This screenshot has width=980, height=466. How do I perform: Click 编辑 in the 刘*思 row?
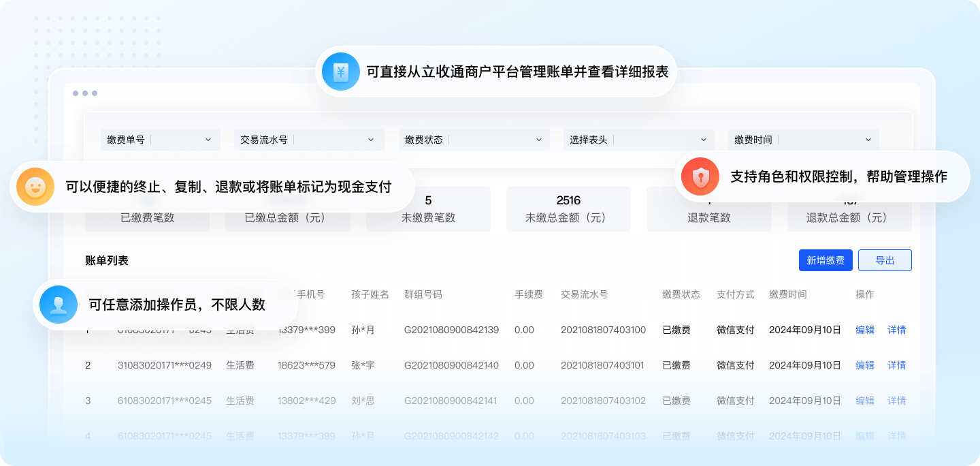[x=865, y=401]
